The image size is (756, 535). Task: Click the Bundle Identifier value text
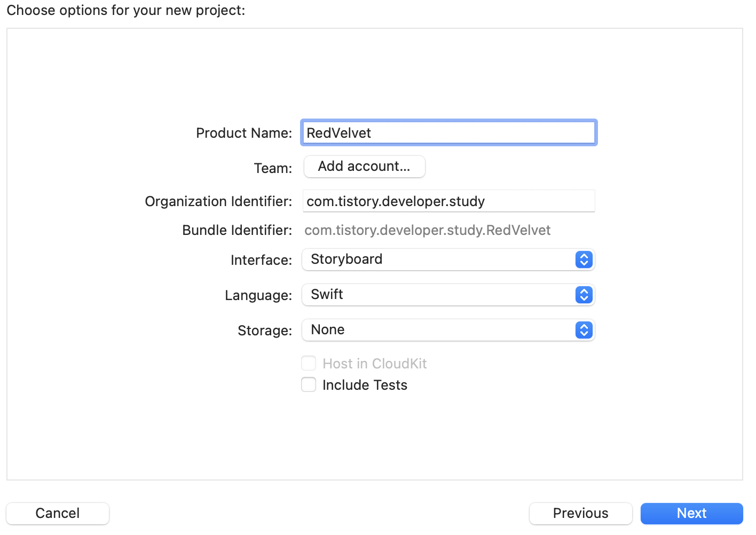coord(427,230)
